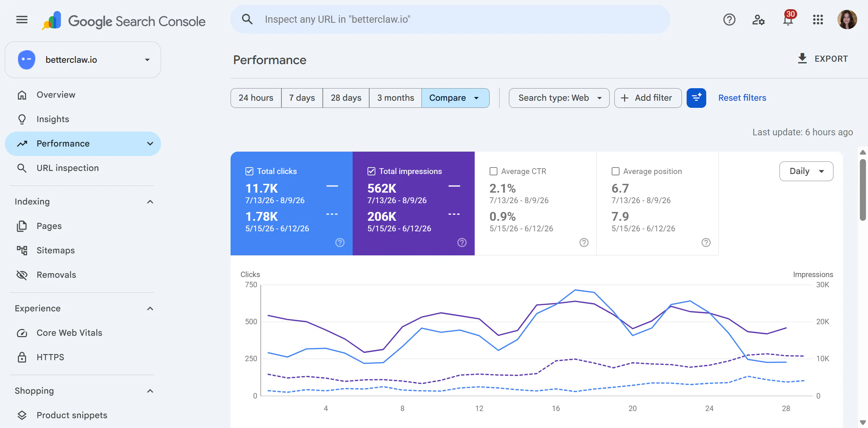Open the notifications bell
The width and height of the screenshot is (868, 428).
788,20
